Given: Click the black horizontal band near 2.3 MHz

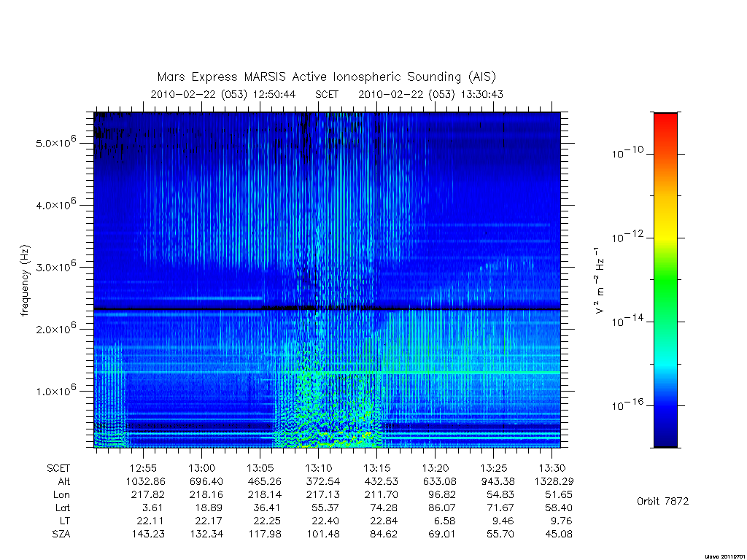Looking at the screenshot, I should [327, 309].
